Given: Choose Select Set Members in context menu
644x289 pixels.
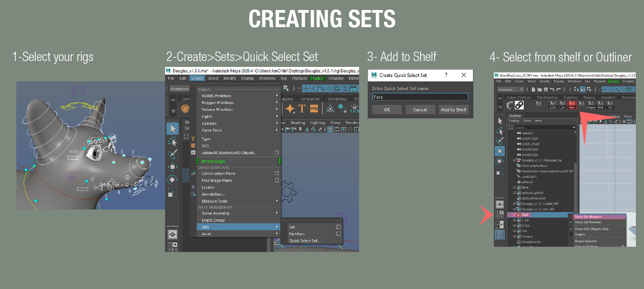Looking at the screenshot, I should point(599,217).
